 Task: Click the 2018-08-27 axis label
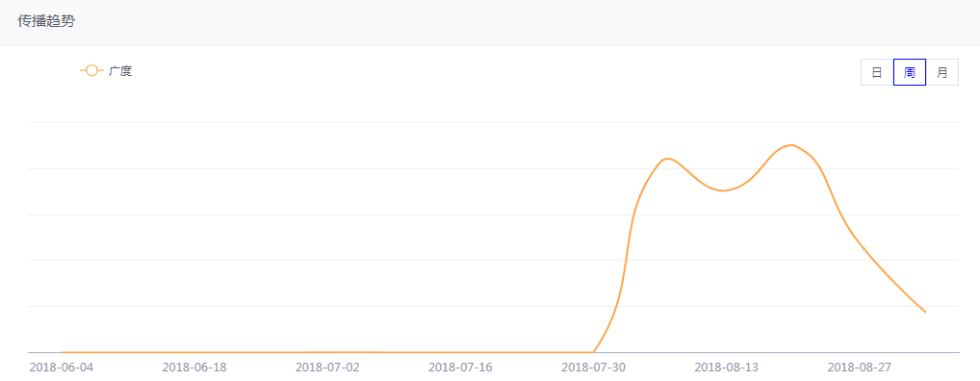860,367
